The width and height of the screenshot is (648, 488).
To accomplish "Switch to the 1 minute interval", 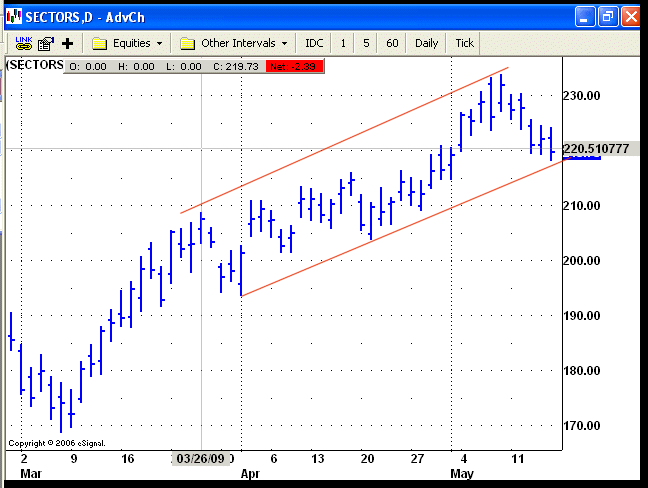I will point(343,43).
